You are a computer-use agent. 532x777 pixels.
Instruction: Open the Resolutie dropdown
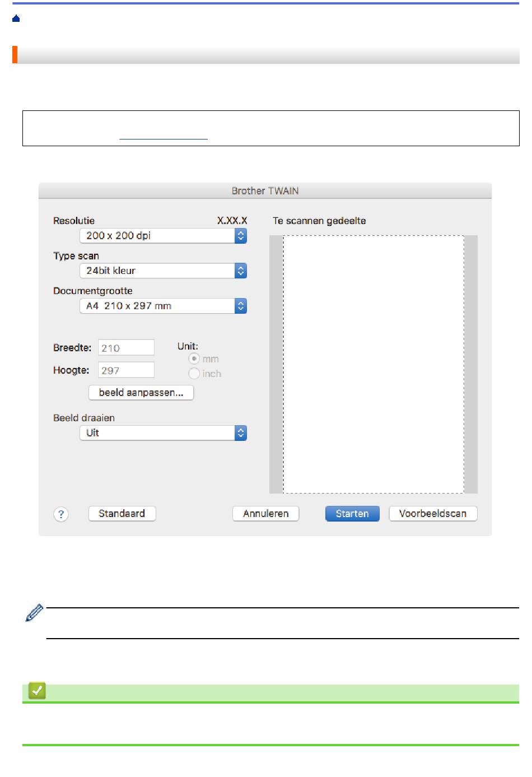coord(163,236)
